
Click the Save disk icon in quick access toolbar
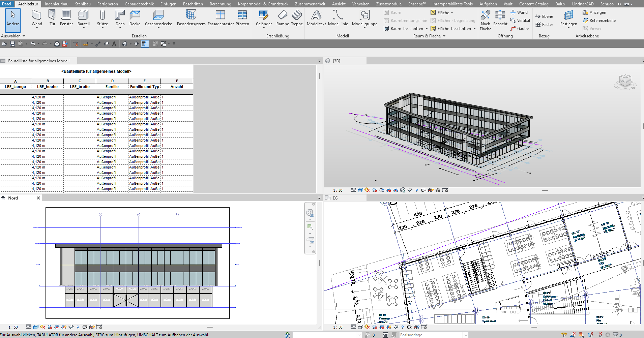[x=12, y=44]
